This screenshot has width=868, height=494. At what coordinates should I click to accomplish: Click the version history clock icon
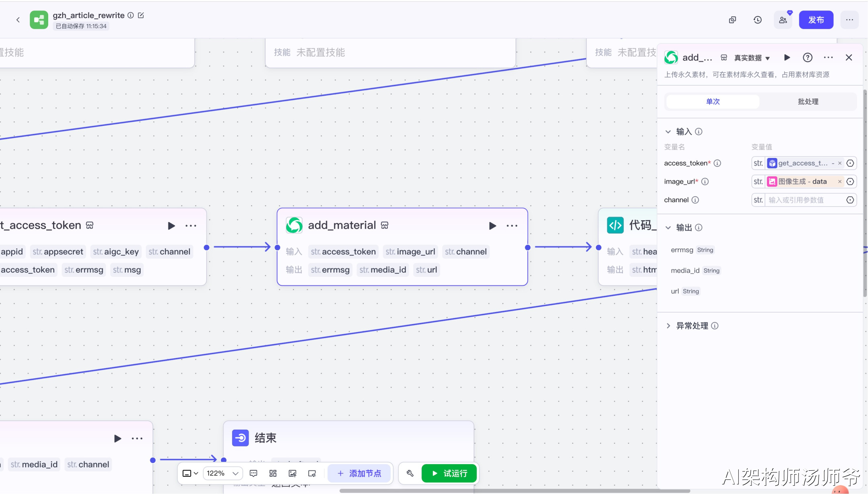(x=757, y=20)
